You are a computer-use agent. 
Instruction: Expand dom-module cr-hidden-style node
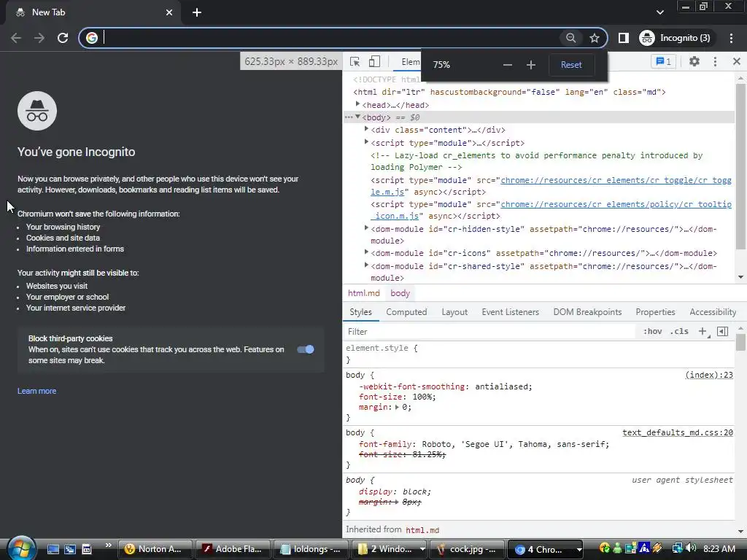(x=366, y=228)
